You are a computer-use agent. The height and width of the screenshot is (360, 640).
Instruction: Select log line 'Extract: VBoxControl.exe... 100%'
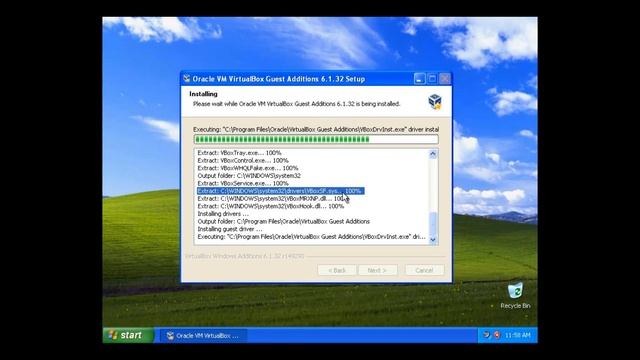(x=243, y=160)
